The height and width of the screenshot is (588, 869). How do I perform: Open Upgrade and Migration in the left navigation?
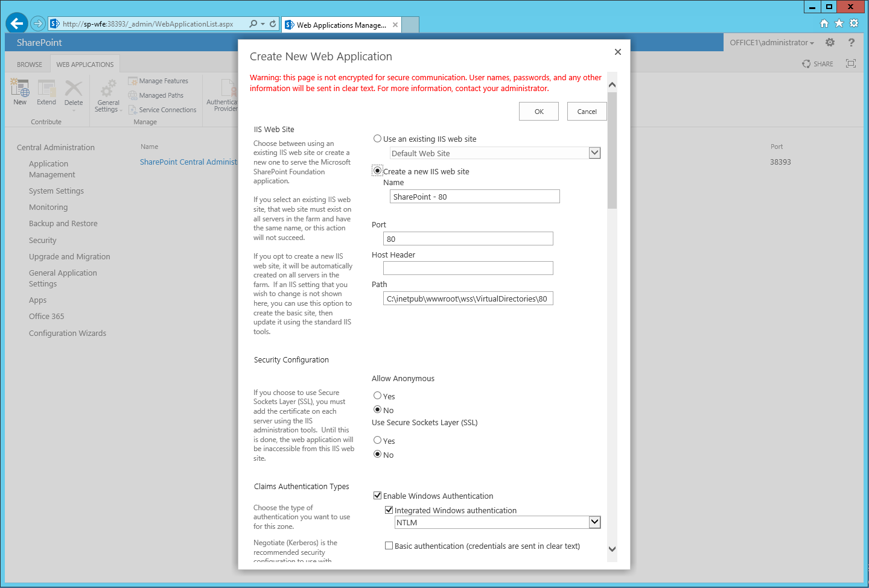(69, 256)
